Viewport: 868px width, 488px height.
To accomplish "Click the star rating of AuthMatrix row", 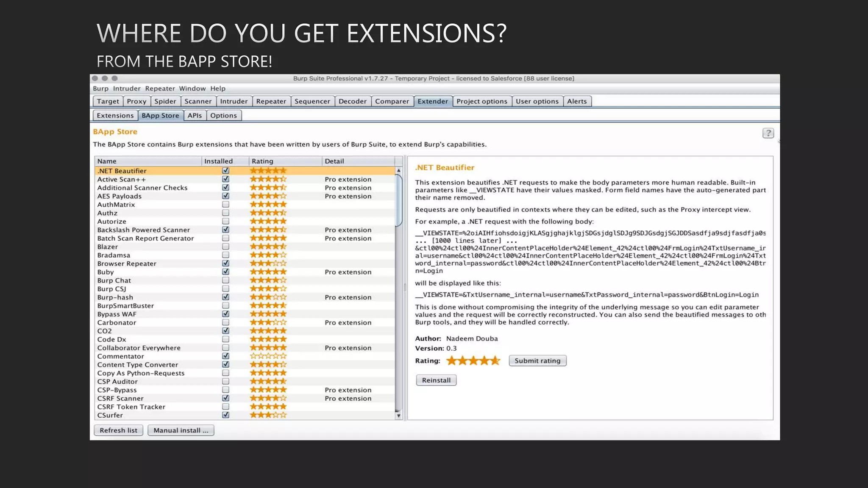I will coord(268,205).
